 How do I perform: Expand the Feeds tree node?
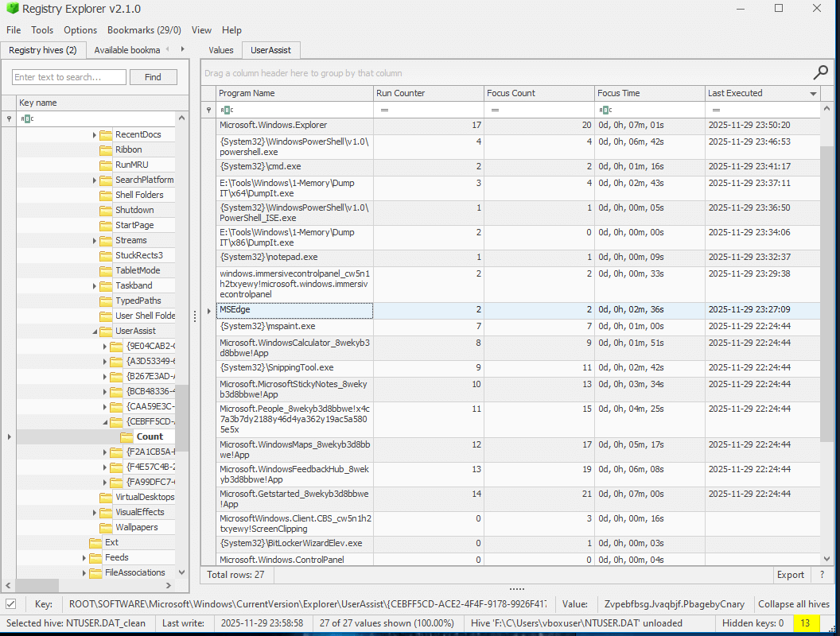(x=84, y=558)
